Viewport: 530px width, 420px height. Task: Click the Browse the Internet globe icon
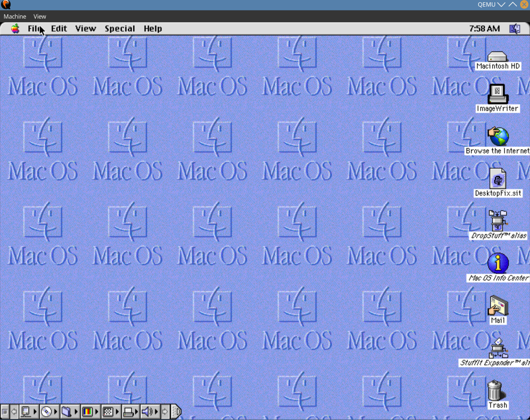click(498, 136)
